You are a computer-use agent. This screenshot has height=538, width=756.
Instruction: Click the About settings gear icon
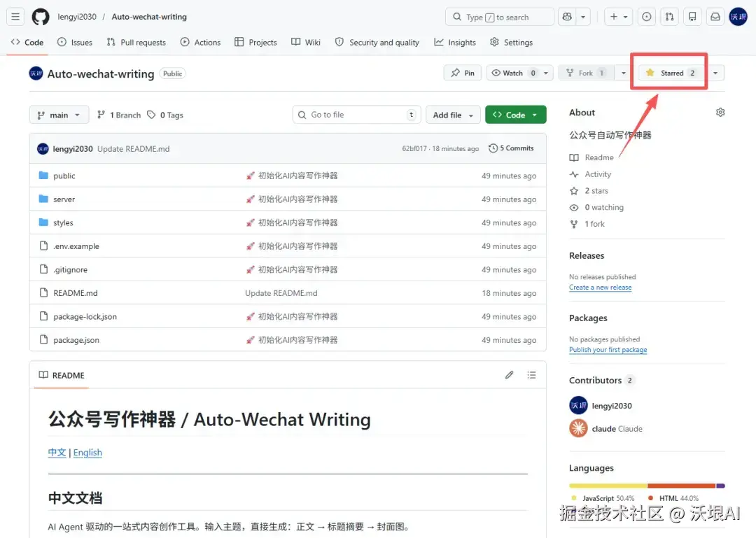pyautogui.click(x=720, y=113)
